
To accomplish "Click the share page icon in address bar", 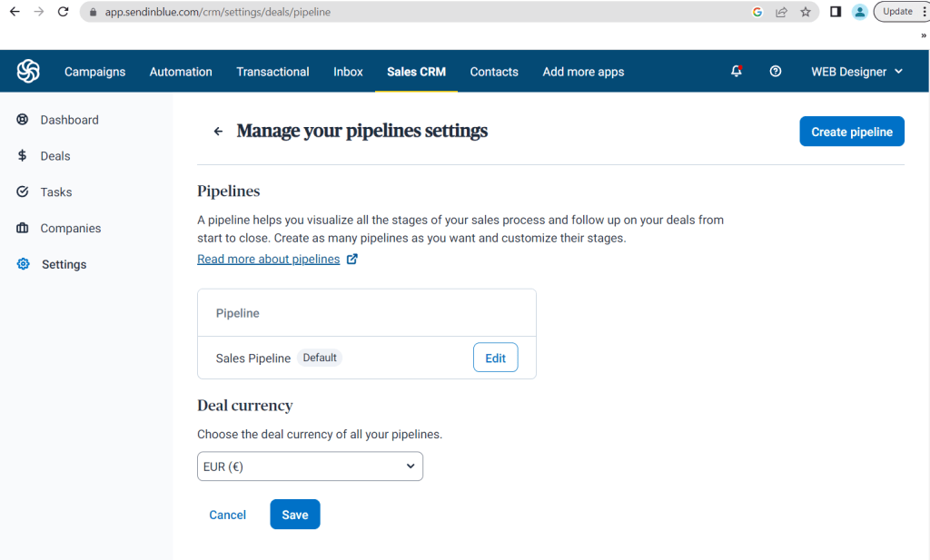I will pyautogui.click(x=781, y=12).
